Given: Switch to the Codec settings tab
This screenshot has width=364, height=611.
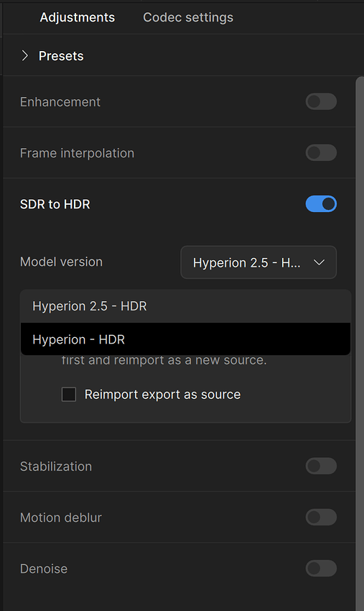Looking at the screenshot, I should pyautogui.click(x=188, y=17).
